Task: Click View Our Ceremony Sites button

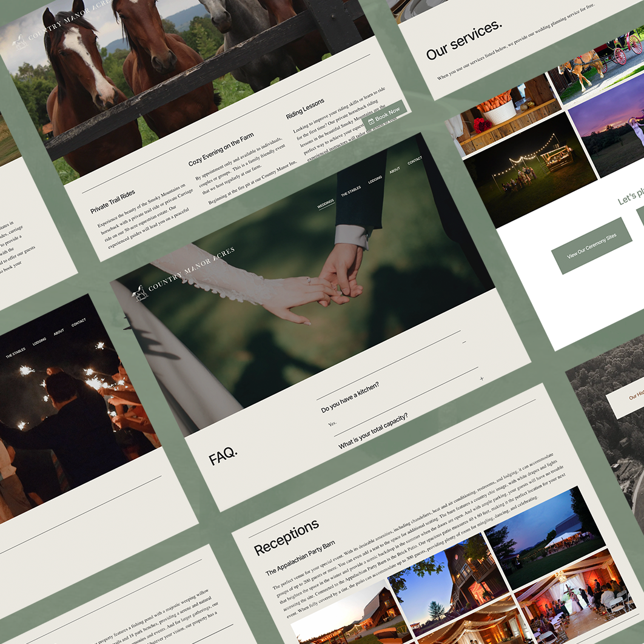Action: coord(591,246)
